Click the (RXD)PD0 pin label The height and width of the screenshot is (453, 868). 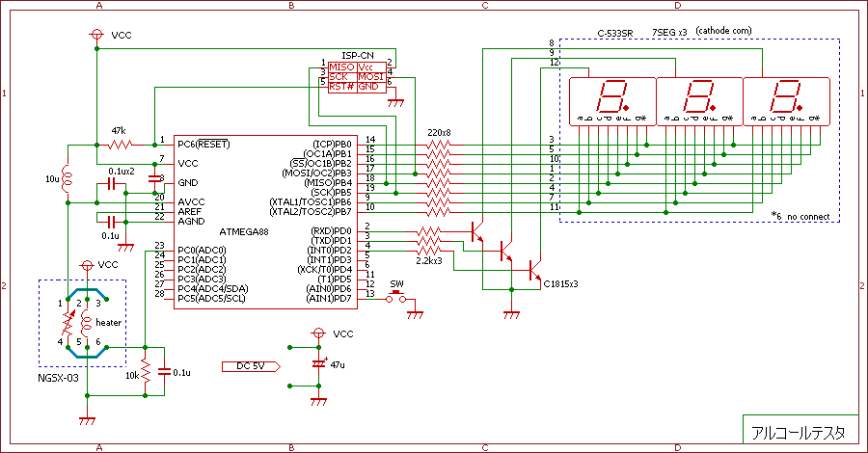331,231
